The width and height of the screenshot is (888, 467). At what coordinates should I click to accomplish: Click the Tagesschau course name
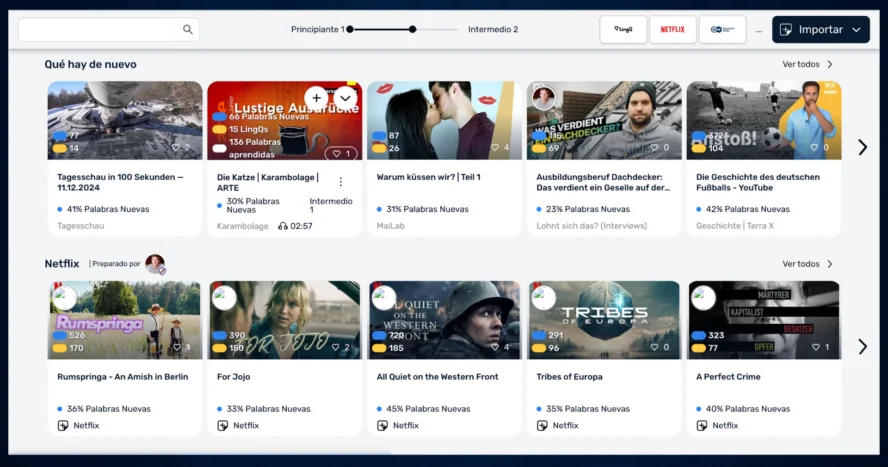pos(80,226)
